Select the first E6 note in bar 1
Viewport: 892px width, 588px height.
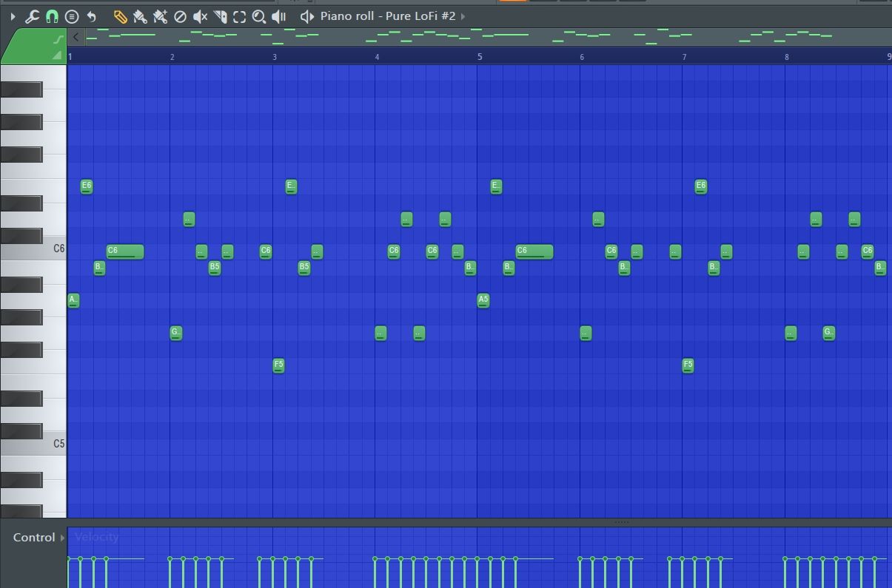87,186
